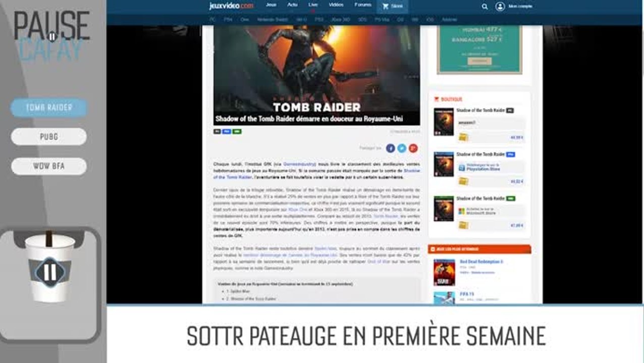The height and width of the screenshot is (363, 644).
Task: Open the Mon compte user avatar icon
Action: [500, 7]
